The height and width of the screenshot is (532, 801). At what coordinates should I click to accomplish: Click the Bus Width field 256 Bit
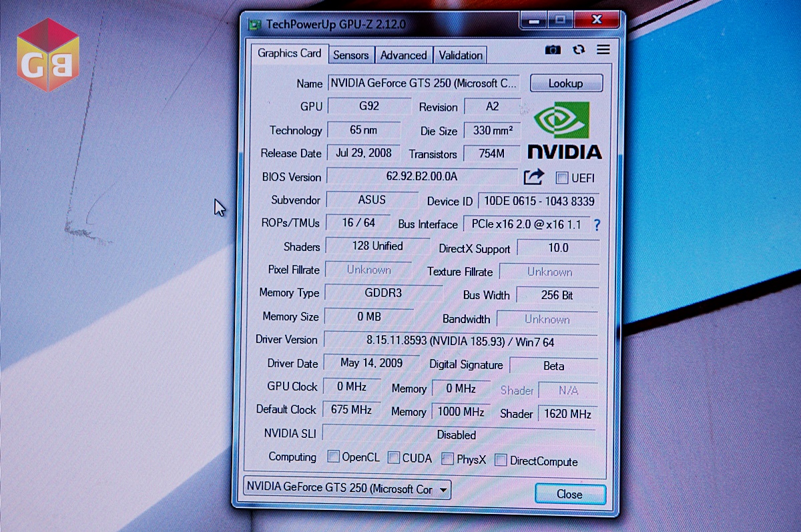(557, 295)
